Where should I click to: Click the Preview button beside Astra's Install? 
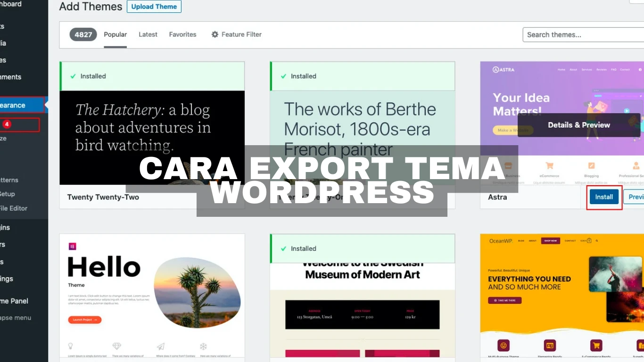click(634, 197)
